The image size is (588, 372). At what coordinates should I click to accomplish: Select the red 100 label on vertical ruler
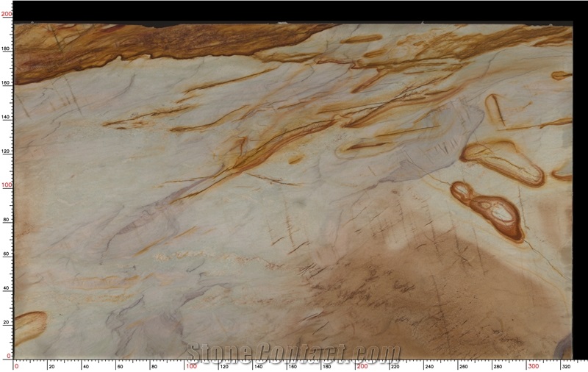coord(7,185)
